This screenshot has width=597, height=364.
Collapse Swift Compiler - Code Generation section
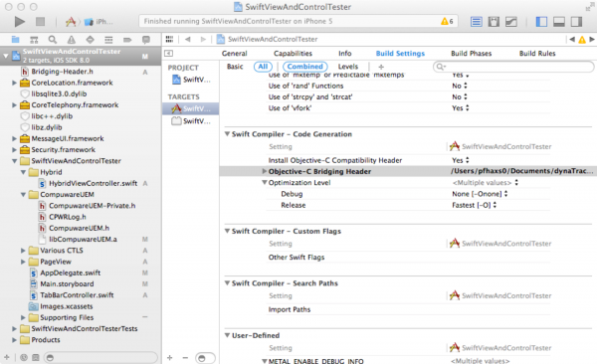[227, 134]
